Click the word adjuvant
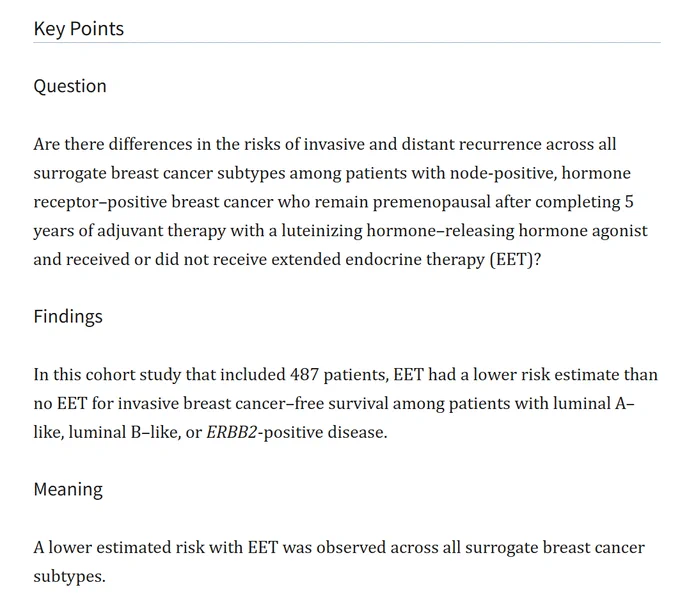 tap(129, 231)
